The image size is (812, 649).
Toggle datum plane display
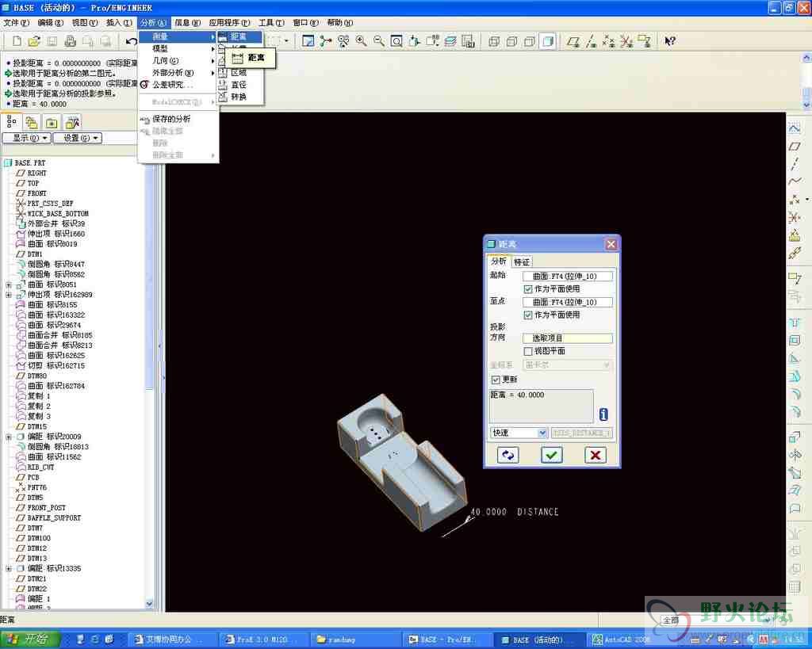tap(573, 41)
